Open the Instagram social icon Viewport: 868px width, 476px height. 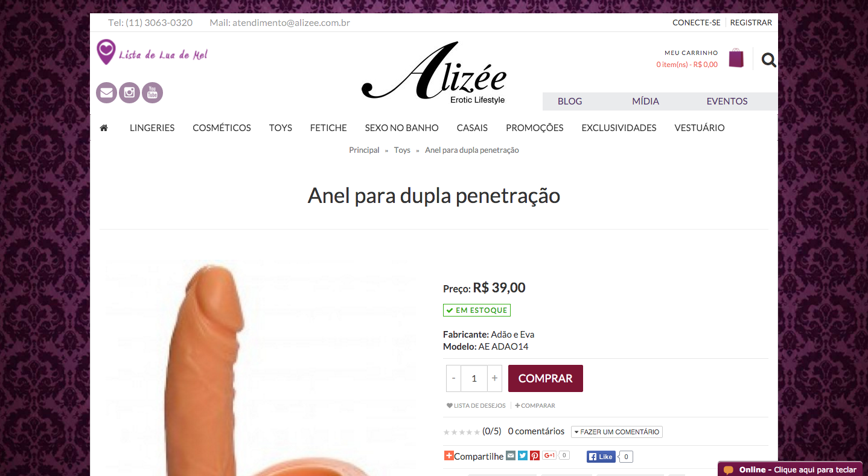[129, 93]
